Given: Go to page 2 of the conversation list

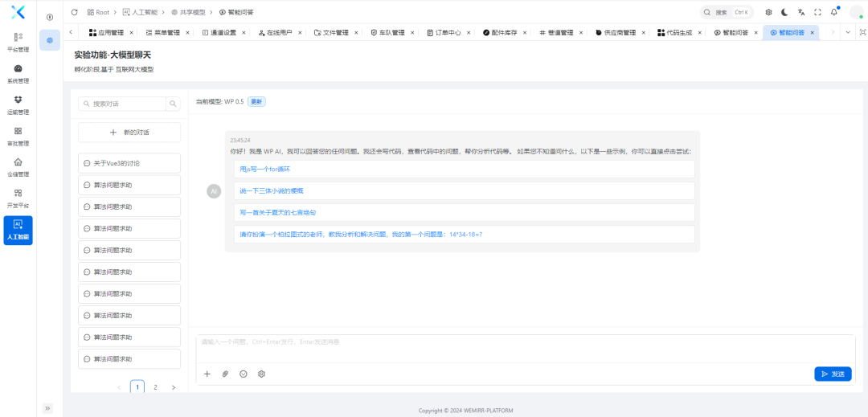Looking at the screenshot, I should coord(155,387).
